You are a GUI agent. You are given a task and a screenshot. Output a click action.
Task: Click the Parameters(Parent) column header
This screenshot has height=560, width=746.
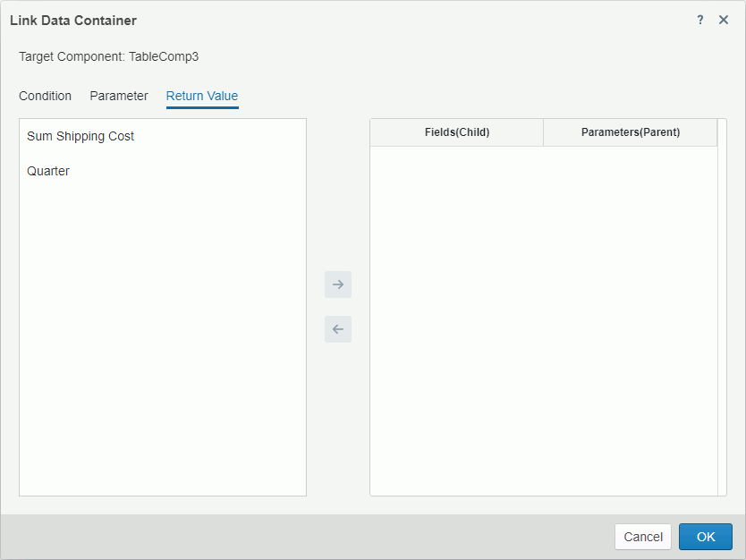(630, 132)
